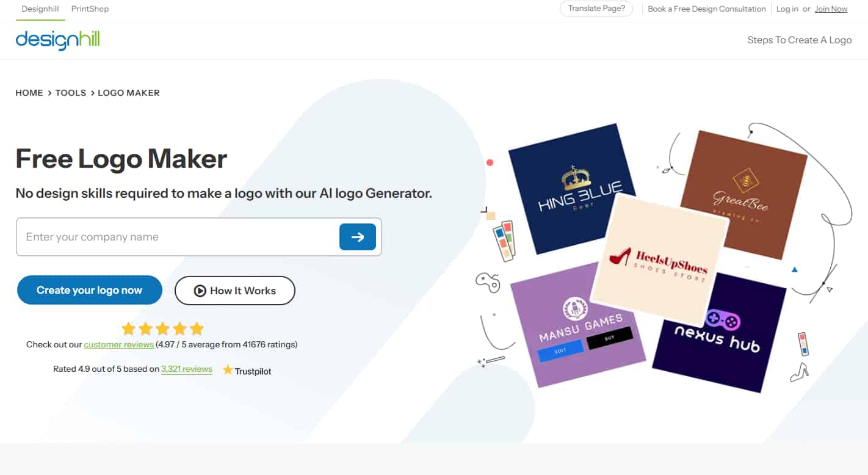Open the Designhill tab
Viewport: 868px width, 475px height.
(x=40, y=9)
